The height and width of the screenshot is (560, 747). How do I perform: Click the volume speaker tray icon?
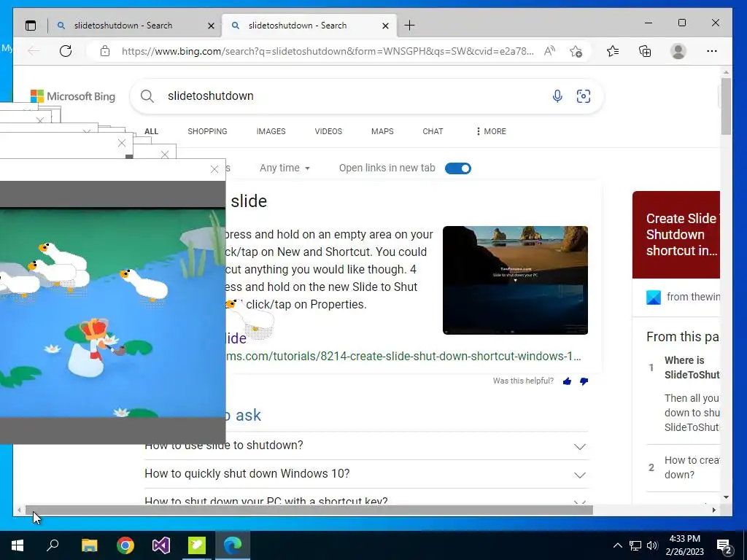[x=651, y=545]
